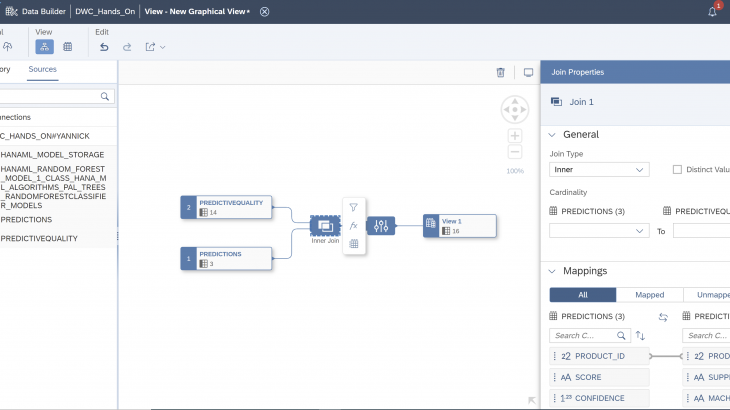Open the Join Type dropdown
This screenshot has width=730, height=410.
599,170
